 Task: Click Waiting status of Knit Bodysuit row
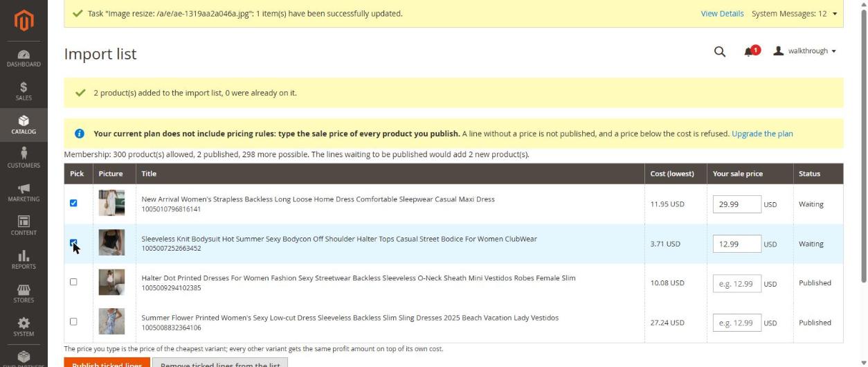tap(811, 244)
